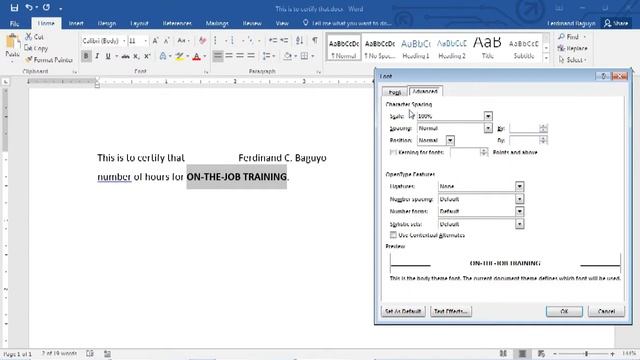Switch to the Font tab in dialog
Viewport: 640px width, 360px height.
click(x=394, y=92)
